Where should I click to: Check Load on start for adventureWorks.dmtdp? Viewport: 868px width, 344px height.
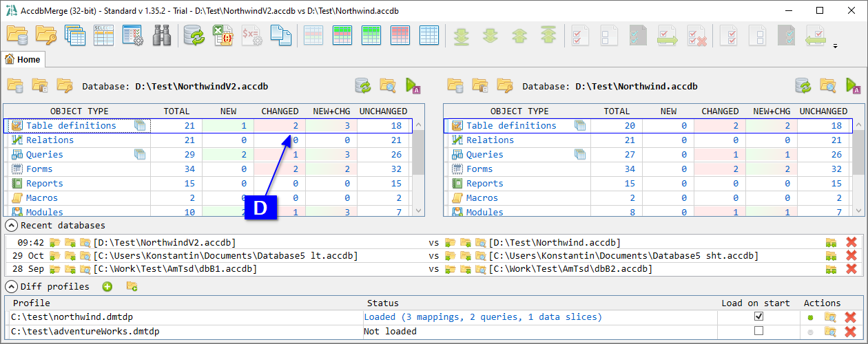click(759, 331)
